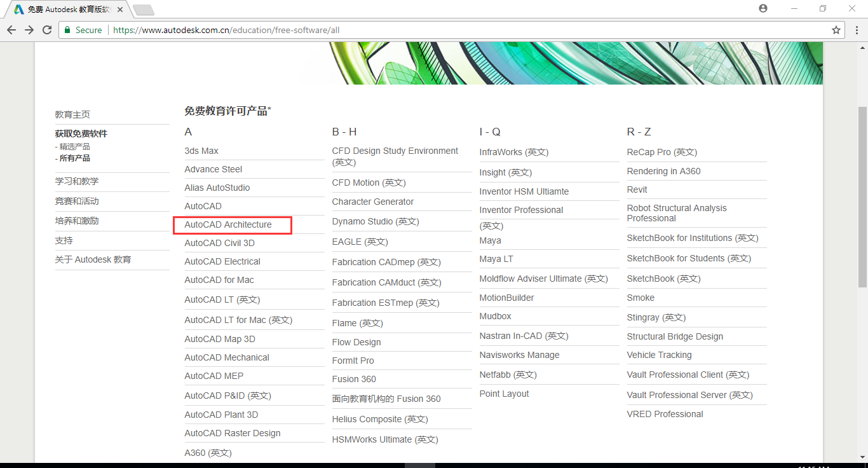Open 关于 Autodesk 教育 in the sidebar
The image size is (868, 468).
pyautogui.click(x=93, y=259)
